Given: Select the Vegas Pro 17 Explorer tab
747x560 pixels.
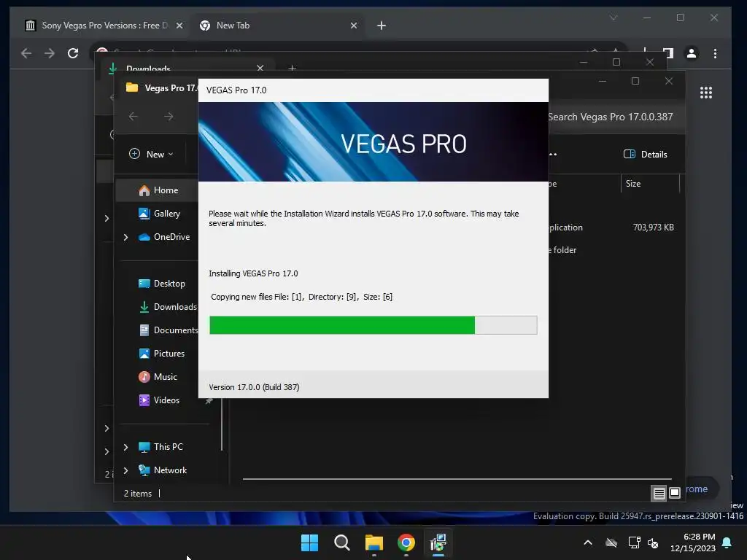Looking at the screenshot, I should pos(161,88).
